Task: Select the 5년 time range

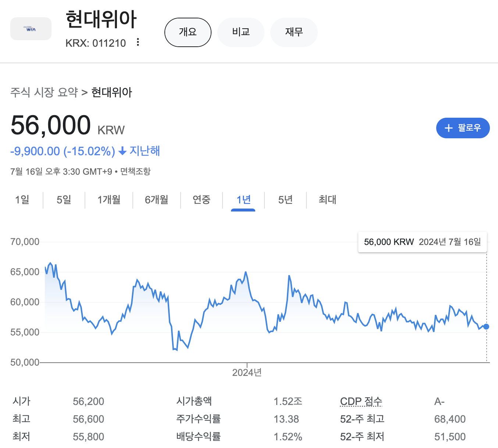Action: point(285,200)
